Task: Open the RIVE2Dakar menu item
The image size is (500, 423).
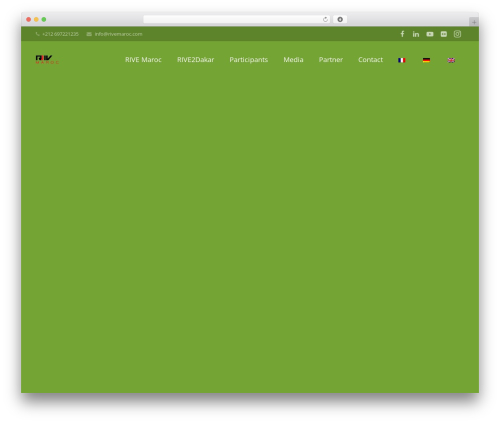Action: (x=196, y=60)
